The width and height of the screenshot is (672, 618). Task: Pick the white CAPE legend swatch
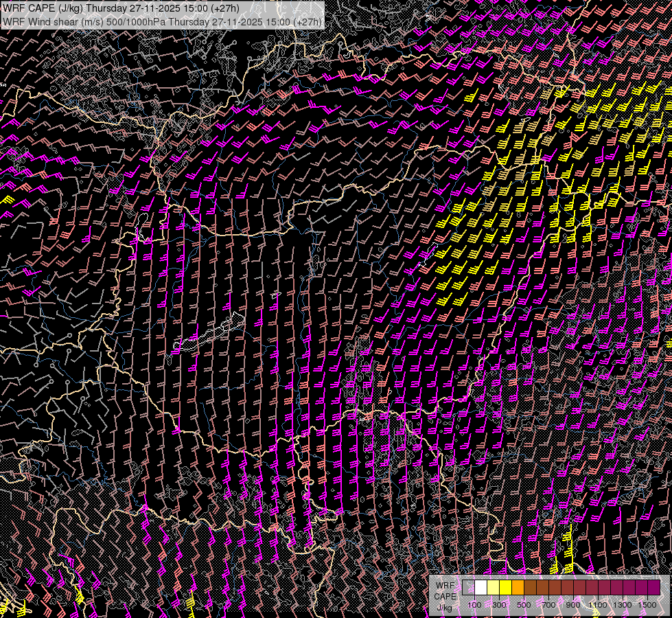[x=481, y=588]
